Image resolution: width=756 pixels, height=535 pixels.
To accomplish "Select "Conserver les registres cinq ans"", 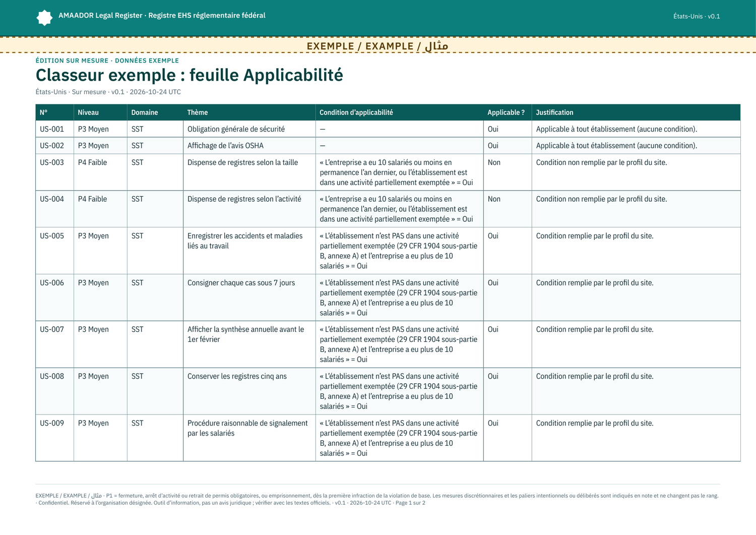I will [x=237, y=376].
